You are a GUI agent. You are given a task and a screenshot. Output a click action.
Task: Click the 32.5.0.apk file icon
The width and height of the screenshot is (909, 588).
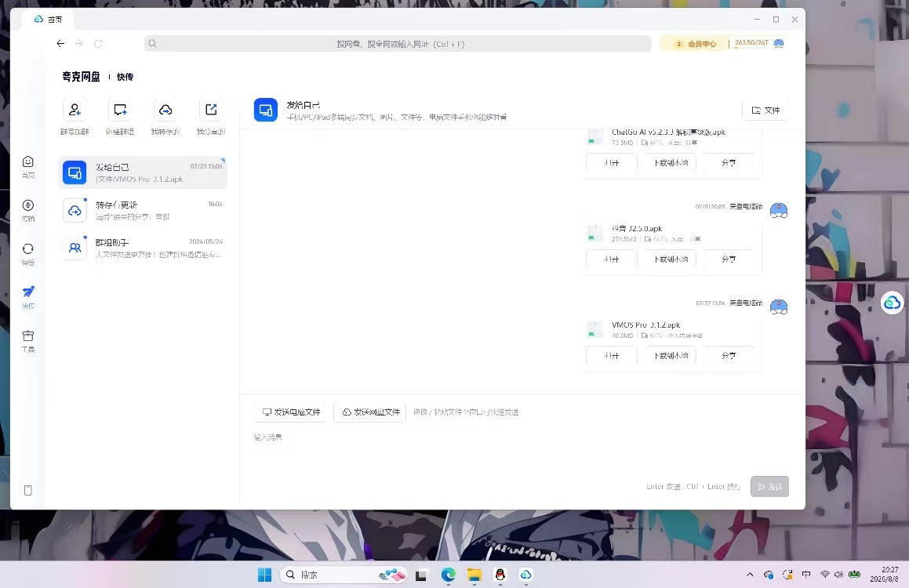[x=594, y=233]
